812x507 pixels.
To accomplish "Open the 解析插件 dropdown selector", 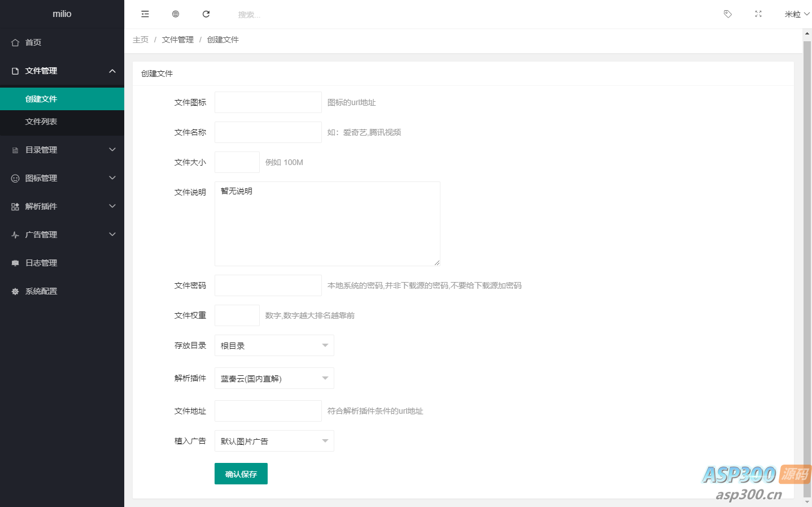I will point(274,378).
